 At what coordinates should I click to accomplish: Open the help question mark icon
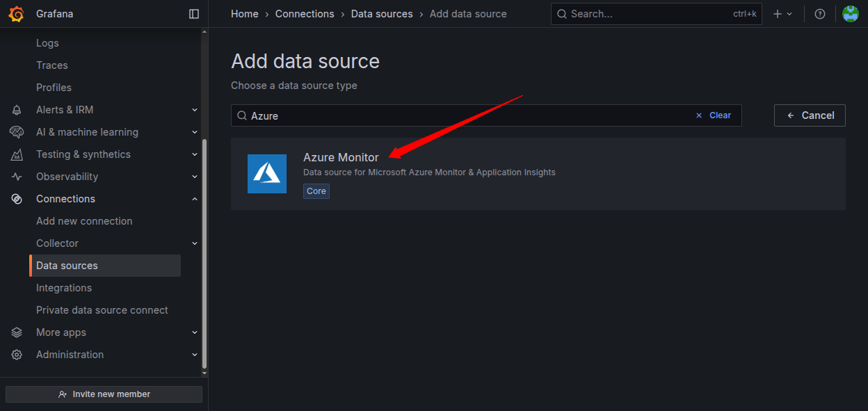click(x=820, y=14)
